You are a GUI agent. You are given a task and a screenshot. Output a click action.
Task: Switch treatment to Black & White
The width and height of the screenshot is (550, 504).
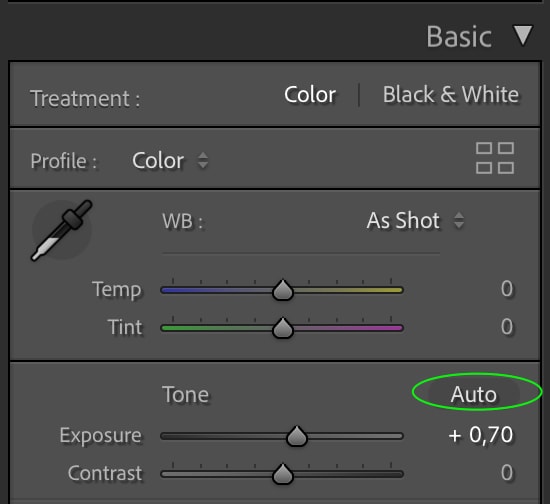pyautogui.click(x=451, y=95)
